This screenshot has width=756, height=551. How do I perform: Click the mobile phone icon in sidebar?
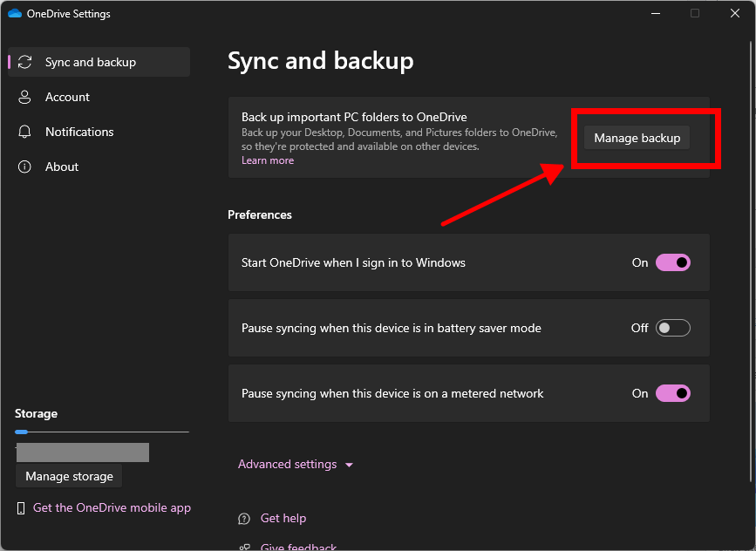[21, 507]
